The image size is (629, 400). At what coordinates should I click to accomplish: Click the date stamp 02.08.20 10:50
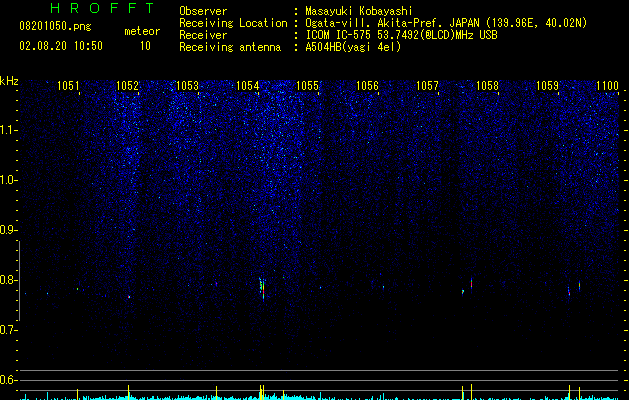[x=61, y=46]
